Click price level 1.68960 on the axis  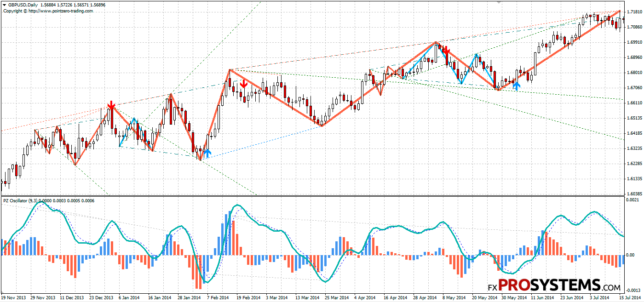(635, 57)
